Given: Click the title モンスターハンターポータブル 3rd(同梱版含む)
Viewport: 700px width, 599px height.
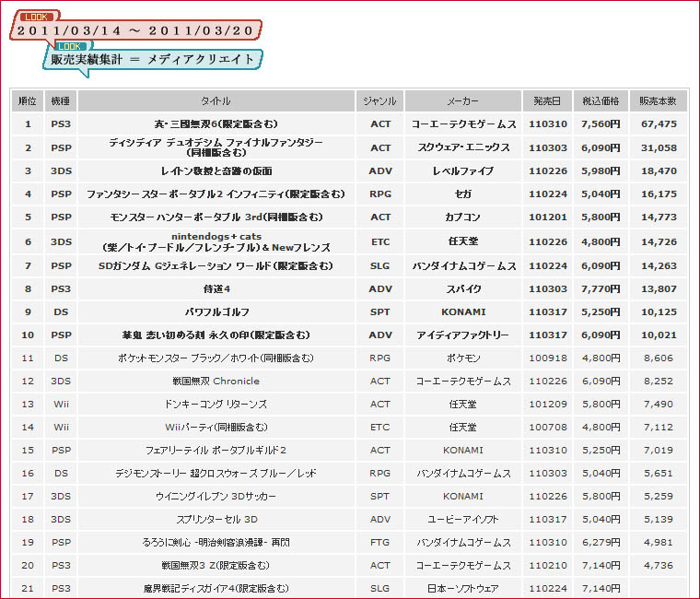Looking at the screenshot, I should tap(216, 217).
